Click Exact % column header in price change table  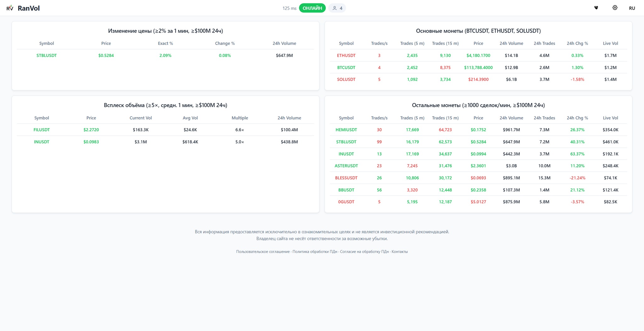point(165,43)
